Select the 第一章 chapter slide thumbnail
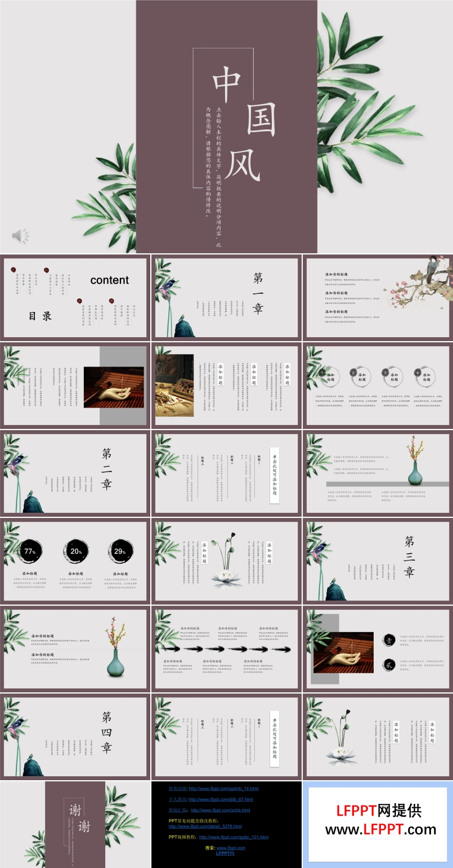Screen dimensions: 453x868 226,297
